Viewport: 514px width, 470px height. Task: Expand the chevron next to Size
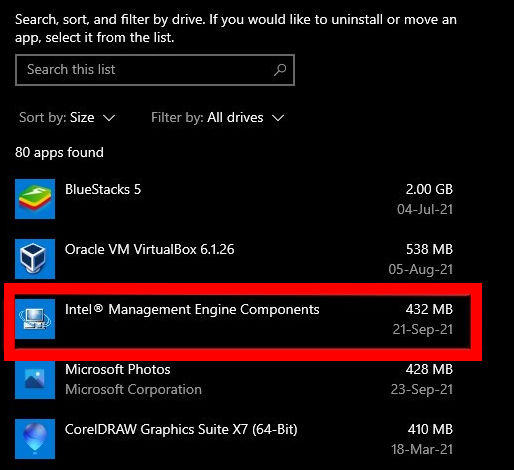(x=109, y=118)
